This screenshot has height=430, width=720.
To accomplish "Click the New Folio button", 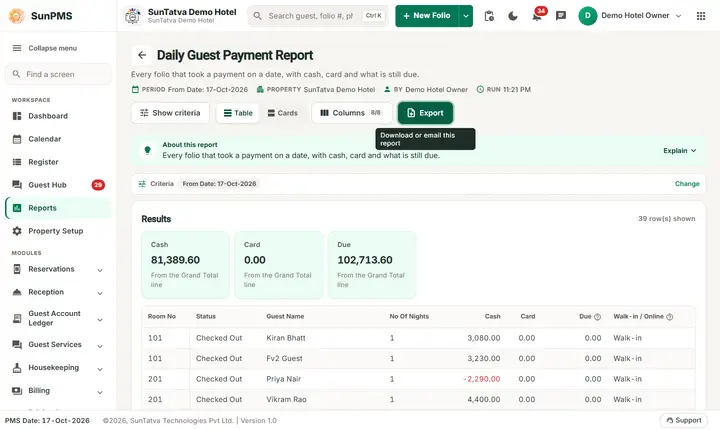I will pos(427,16).
